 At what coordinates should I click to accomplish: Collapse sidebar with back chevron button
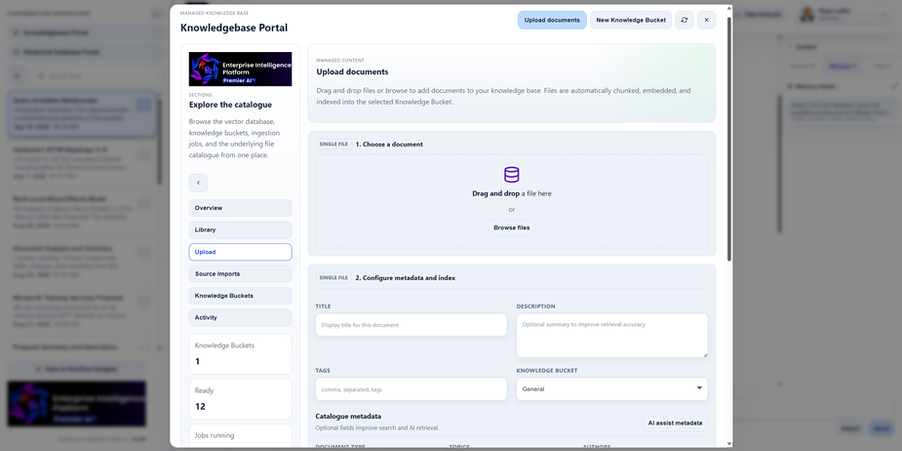pos(198,183)
